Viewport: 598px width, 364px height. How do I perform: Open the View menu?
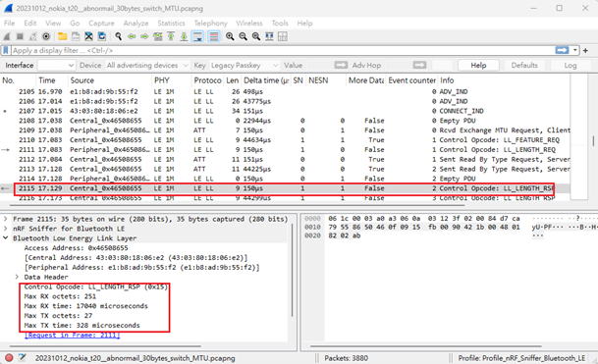(x=53, y=24)
